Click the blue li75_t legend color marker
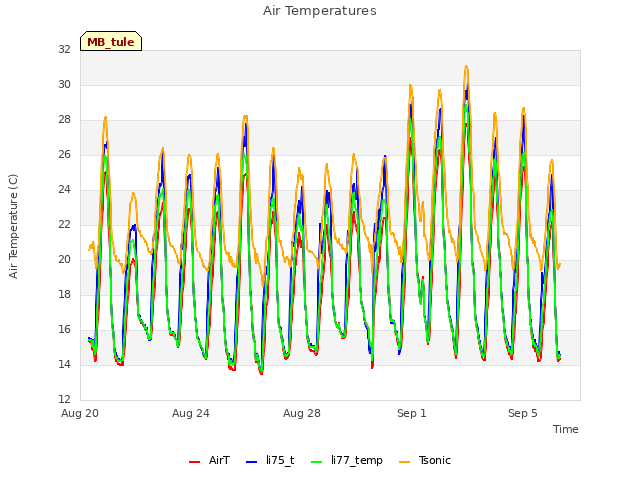The image size is (640, 480). 252,462
